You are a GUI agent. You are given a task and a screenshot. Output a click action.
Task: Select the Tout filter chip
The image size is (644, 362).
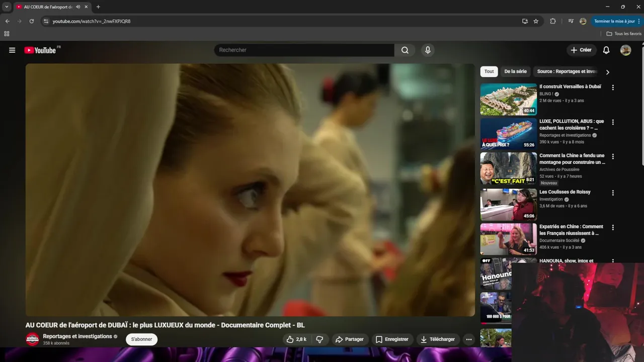point(489,71)
